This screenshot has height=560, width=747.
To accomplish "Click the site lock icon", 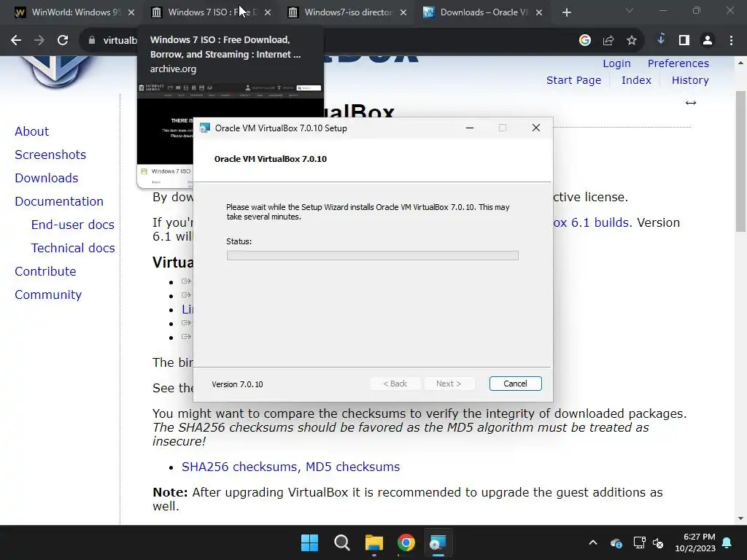I will click(x=92, y=41).
